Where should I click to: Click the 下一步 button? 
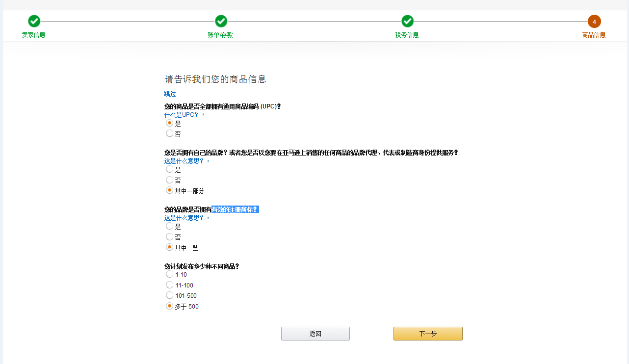click(428, 334)
